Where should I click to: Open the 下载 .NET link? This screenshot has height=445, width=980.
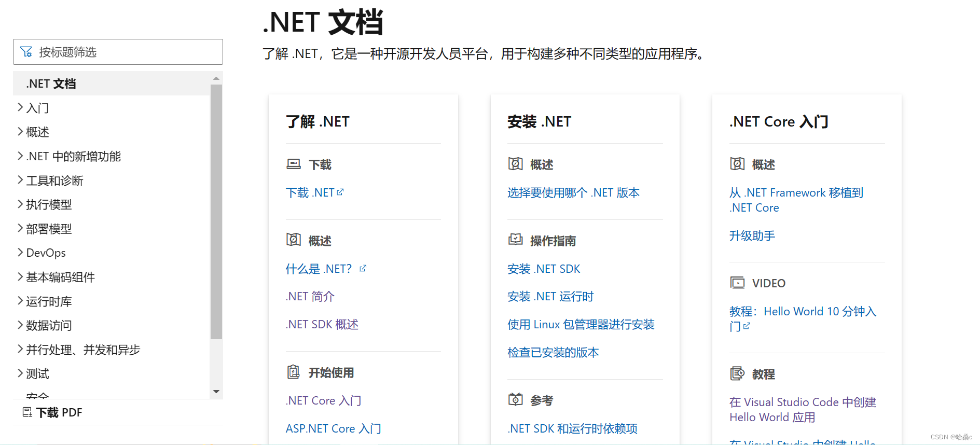point(310,193)
